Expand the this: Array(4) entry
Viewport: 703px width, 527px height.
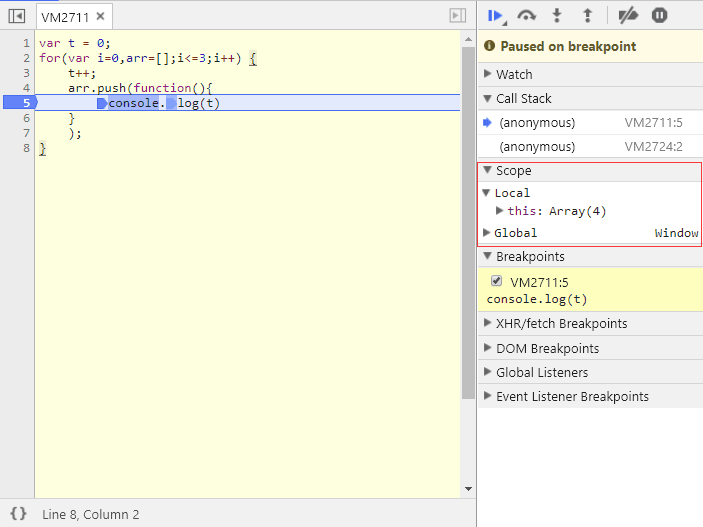(500, 211)
